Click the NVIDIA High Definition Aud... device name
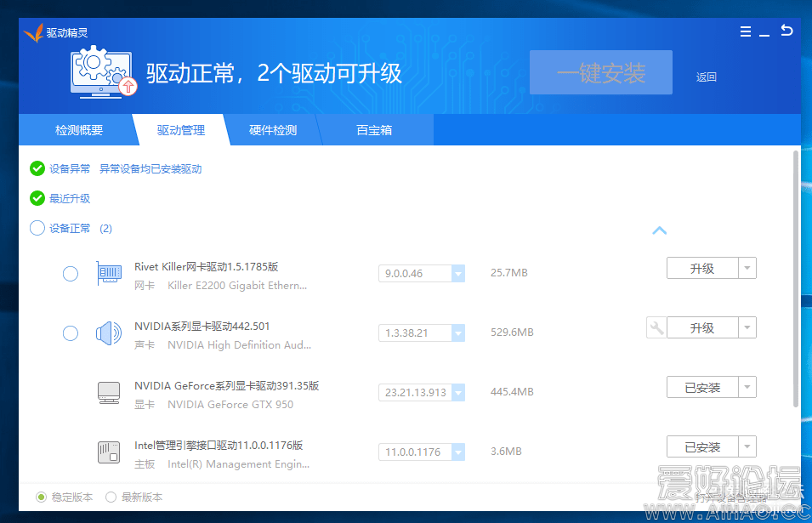 pos(239,345)
